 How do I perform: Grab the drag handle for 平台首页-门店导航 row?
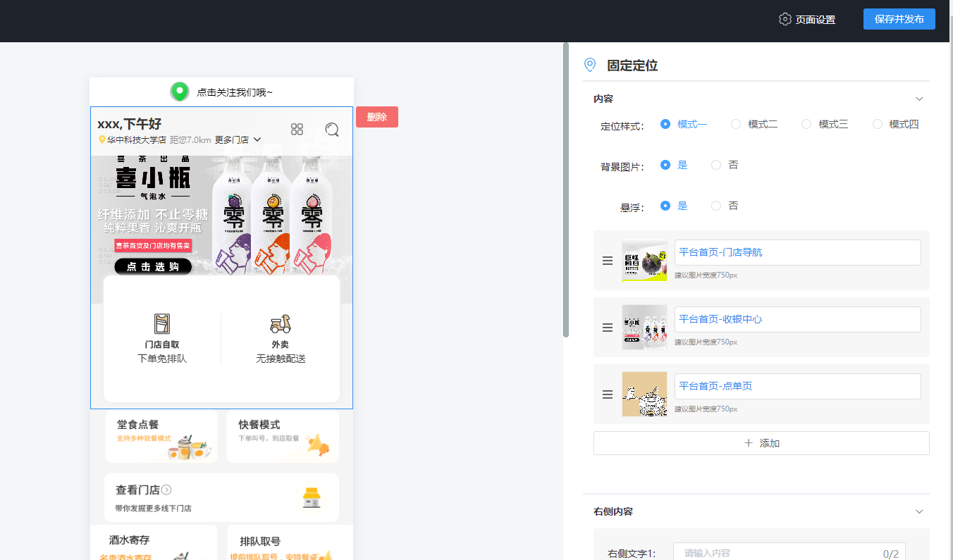[608, 261]
